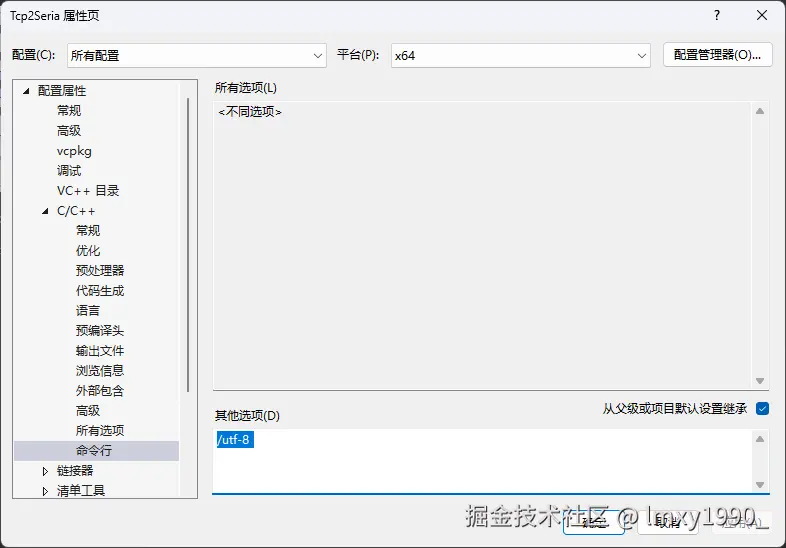The height and width of the screenshot is (548, 786).
Task: Select the 链接器 tree item label
Action: [x=75, y=471]
